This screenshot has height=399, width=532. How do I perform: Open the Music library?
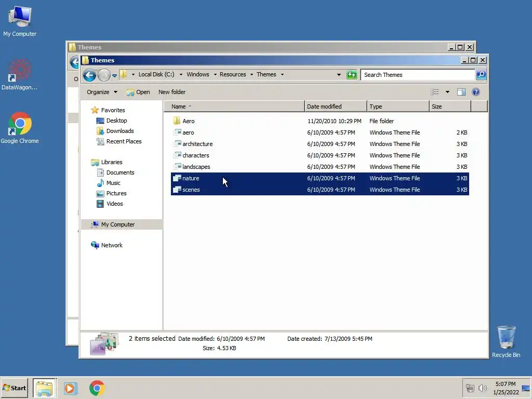coord(109,183)
